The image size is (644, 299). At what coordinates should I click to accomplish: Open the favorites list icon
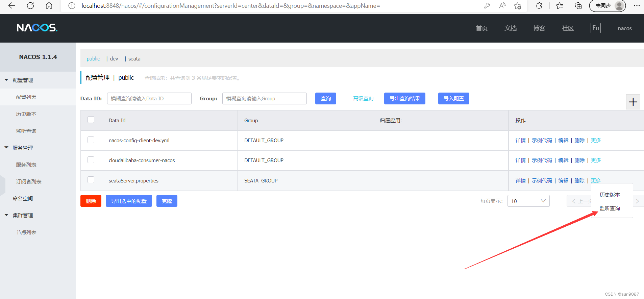[x=560, y=6]
